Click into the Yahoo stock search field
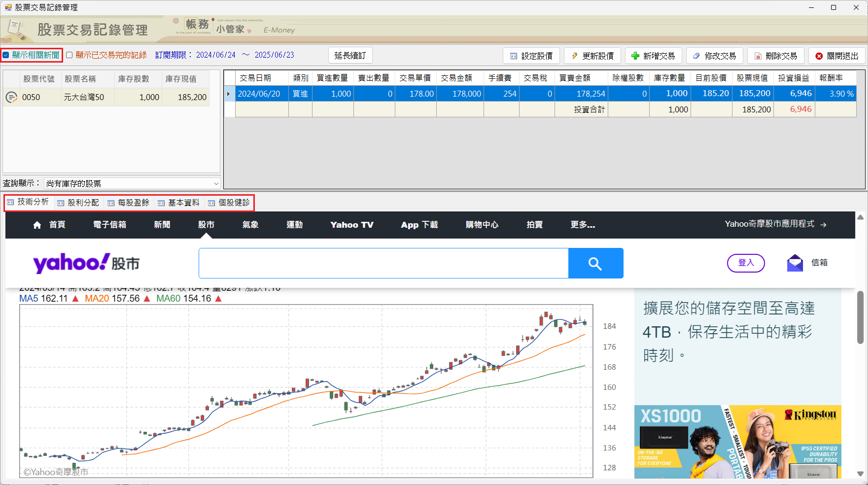This screenshot has height=485, width=868. pos(383,263)
